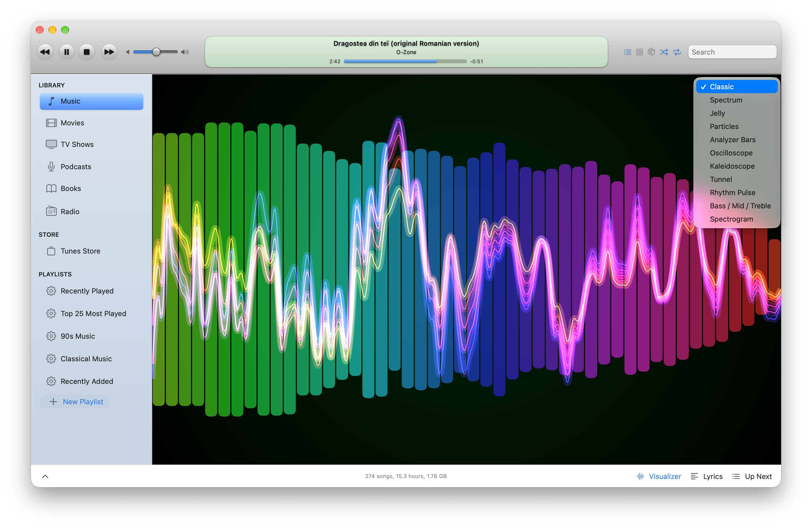Open the cover flow view icon

click(651, 52)
